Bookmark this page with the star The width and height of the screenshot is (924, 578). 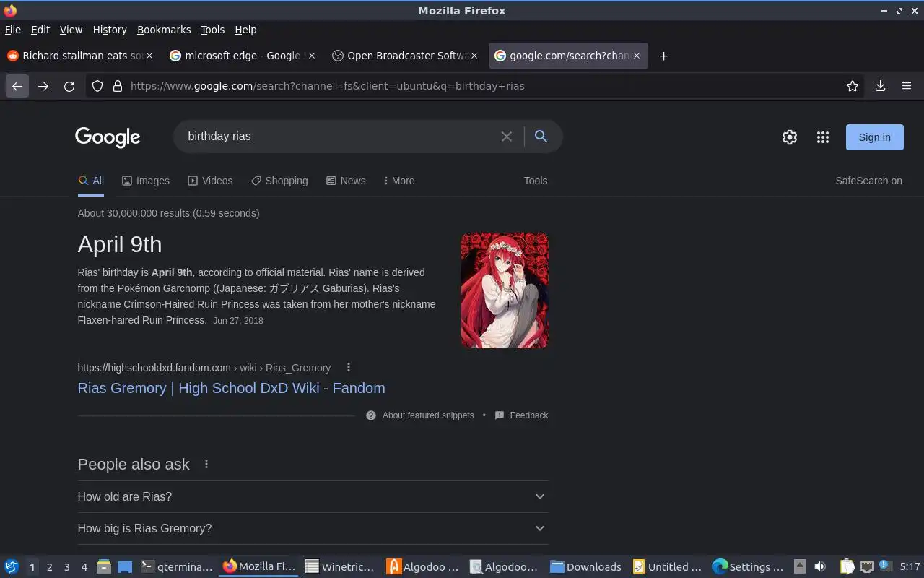click(853, 86)
